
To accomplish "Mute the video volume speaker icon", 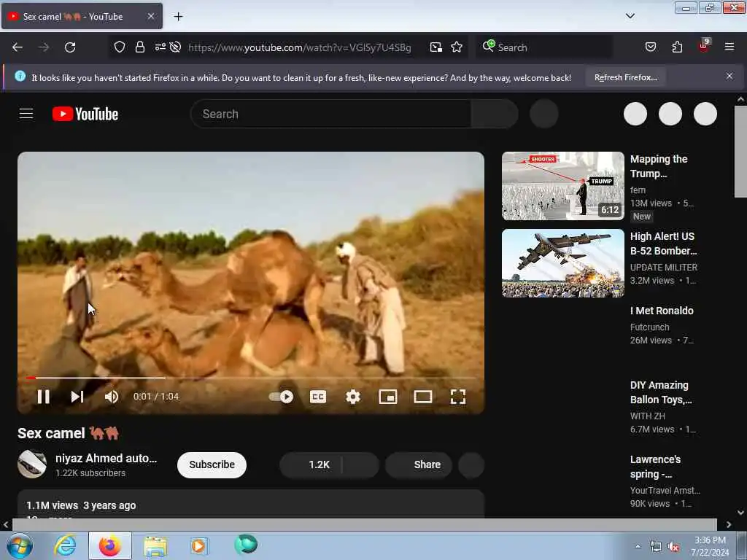I will click(112, 397).
